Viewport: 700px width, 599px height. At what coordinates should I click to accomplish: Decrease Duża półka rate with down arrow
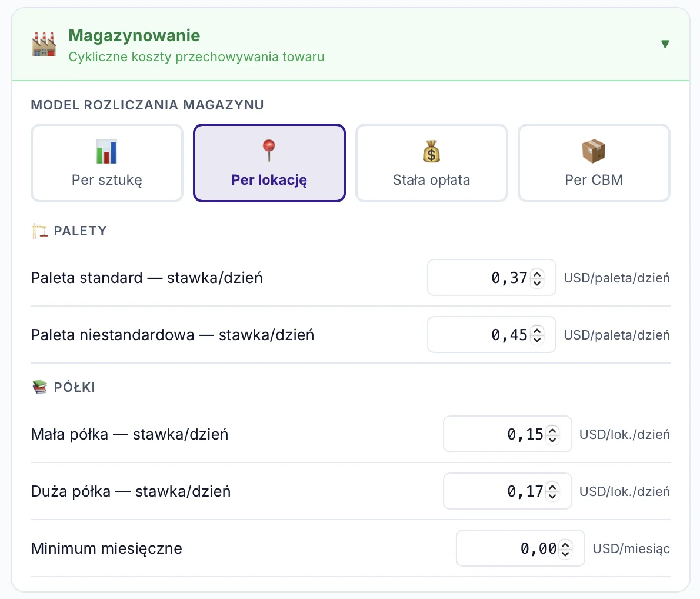[553, 496]
